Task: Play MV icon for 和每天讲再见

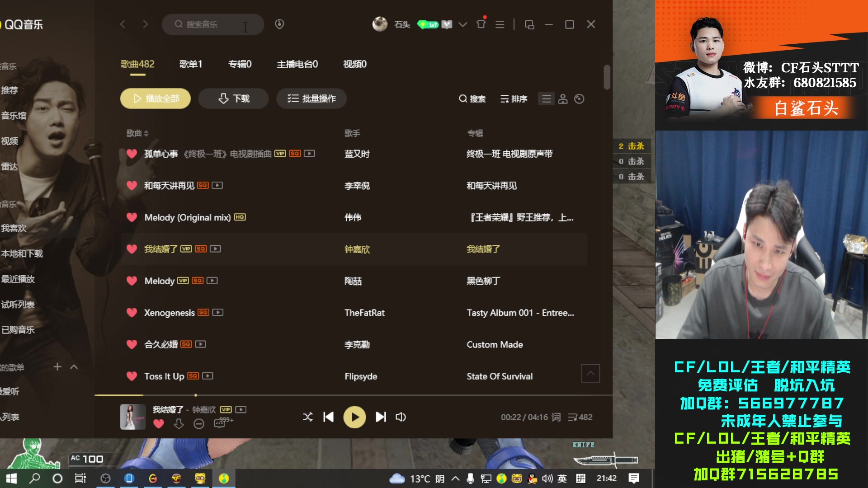Action: 217,185
